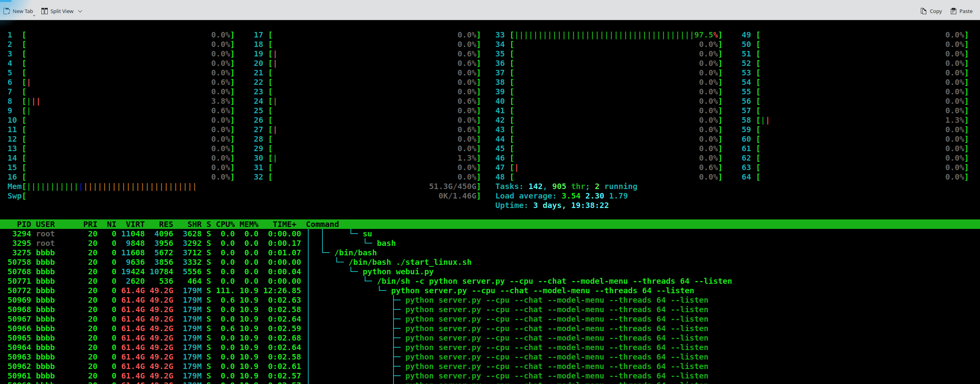This screenshot has height=384, width=980.
Task: Click the New Tab icon
Action: [x=7, y=11]
